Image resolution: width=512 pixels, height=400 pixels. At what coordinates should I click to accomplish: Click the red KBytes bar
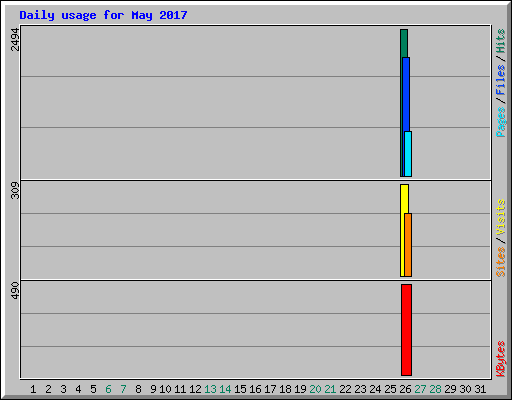coord(406,330)
